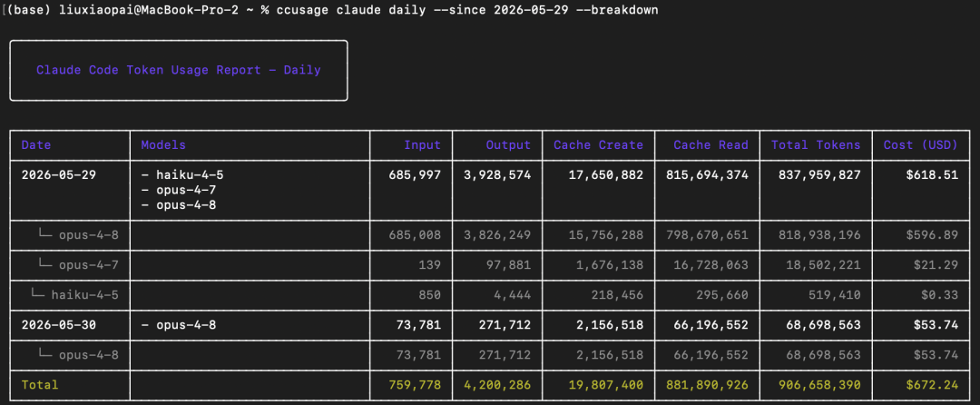
Task: Click the 'Input' column header
Action: 422,145
